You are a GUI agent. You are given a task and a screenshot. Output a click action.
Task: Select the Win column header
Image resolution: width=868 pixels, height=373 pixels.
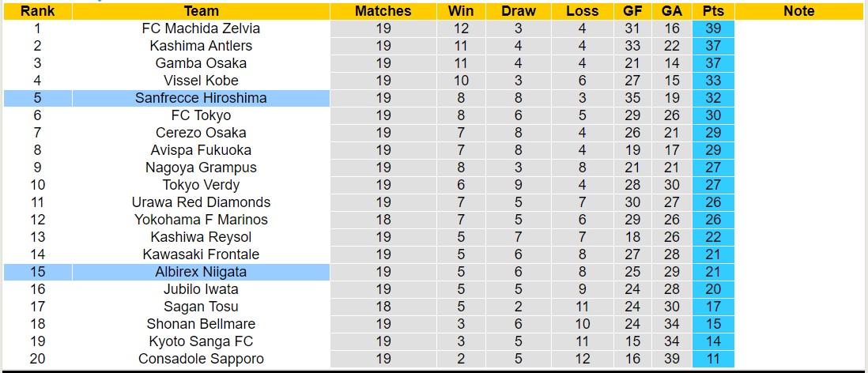pos(461,11)
